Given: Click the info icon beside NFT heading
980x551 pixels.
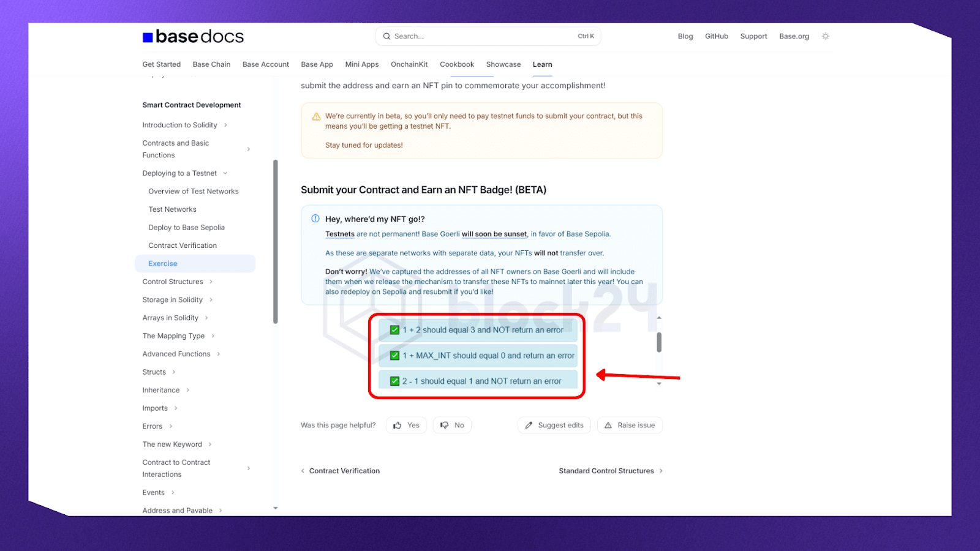Looking at the screenshot, I should [315, 219].
